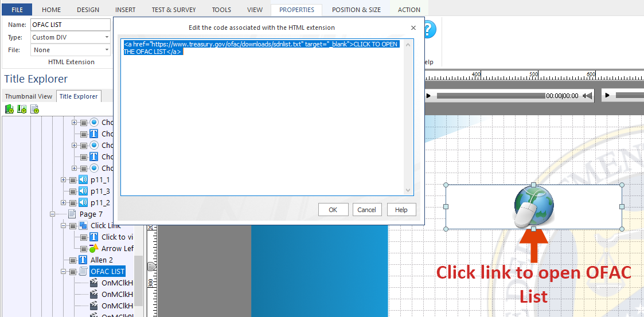Toggle visibility checkbox of Allen 2
Viewport: 644px width, 317px height.
73,260
